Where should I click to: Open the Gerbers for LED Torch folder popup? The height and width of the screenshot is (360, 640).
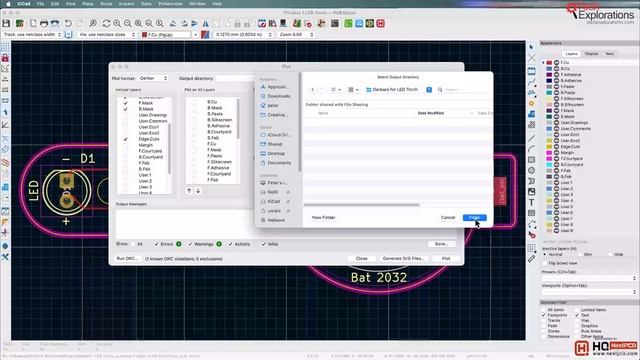tap(399, 89)
